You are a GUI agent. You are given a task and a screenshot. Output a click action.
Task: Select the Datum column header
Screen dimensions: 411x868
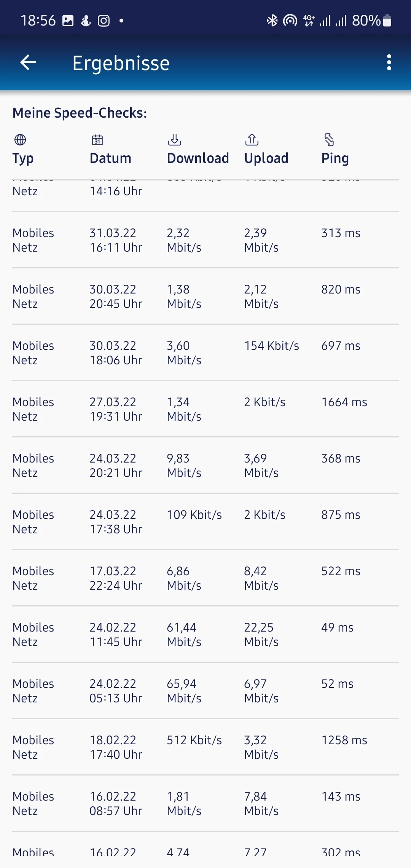click(x=110, y=158)
